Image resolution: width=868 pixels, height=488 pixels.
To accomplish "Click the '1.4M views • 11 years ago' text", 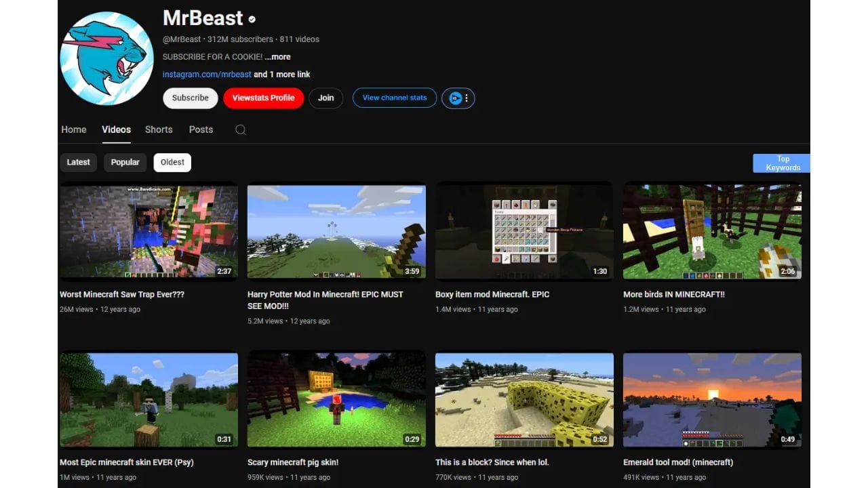I will tap(477, 310).
